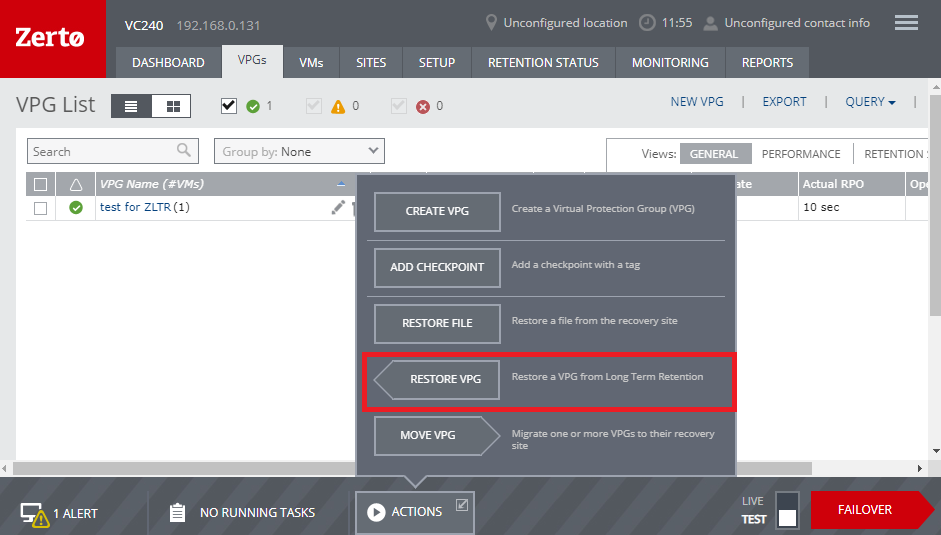
Task: Toggle the healthy VPGs filter checkbox
Action: [229, 106]
